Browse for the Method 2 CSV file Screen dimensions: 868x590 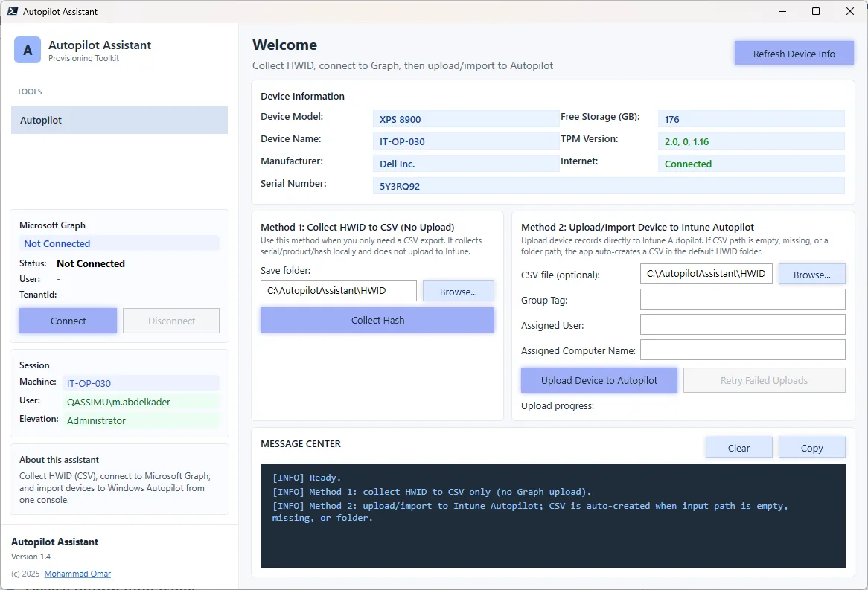(x=811, y=275)
